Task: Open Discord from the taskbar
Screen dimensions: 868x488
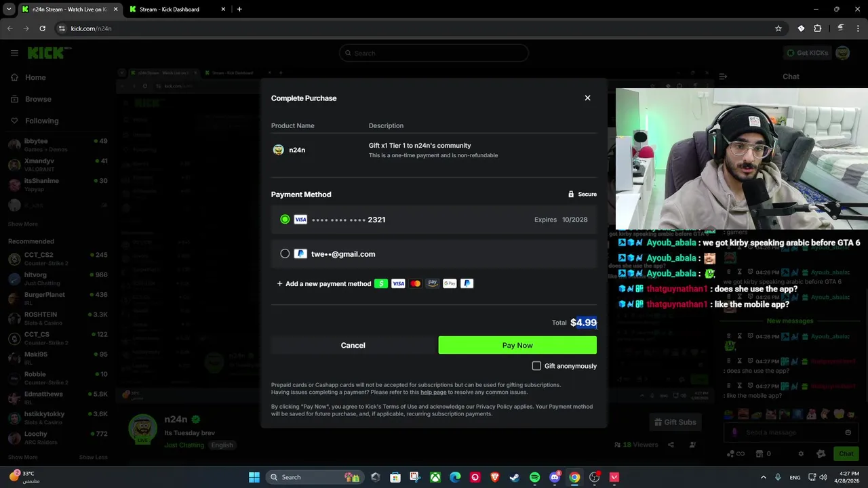Action: [x=555, y=477]
